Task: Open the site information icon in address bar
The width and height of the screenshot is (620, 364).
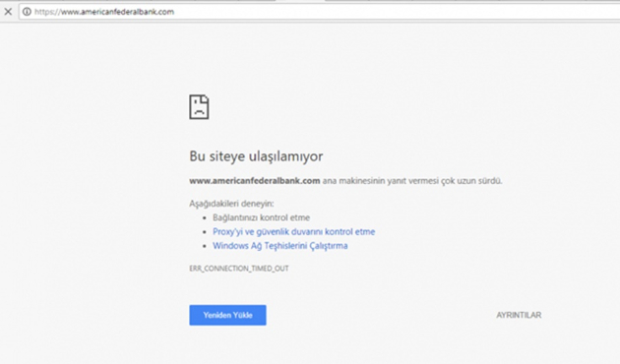Action: [x=27, y=12]
